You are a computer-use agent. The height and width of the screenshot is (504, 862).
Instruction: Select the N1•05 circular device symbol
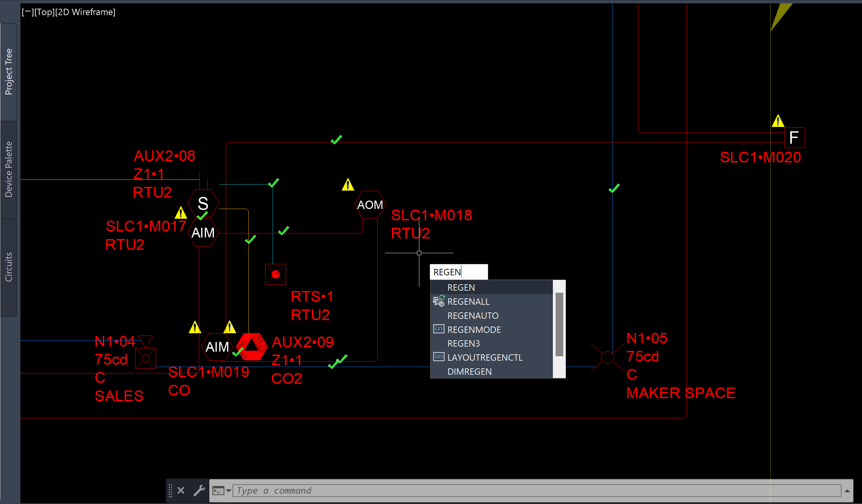607,358
